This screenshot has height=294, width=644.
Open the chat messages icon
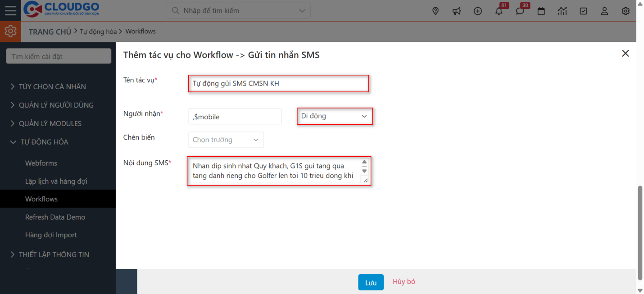point(520,11)
